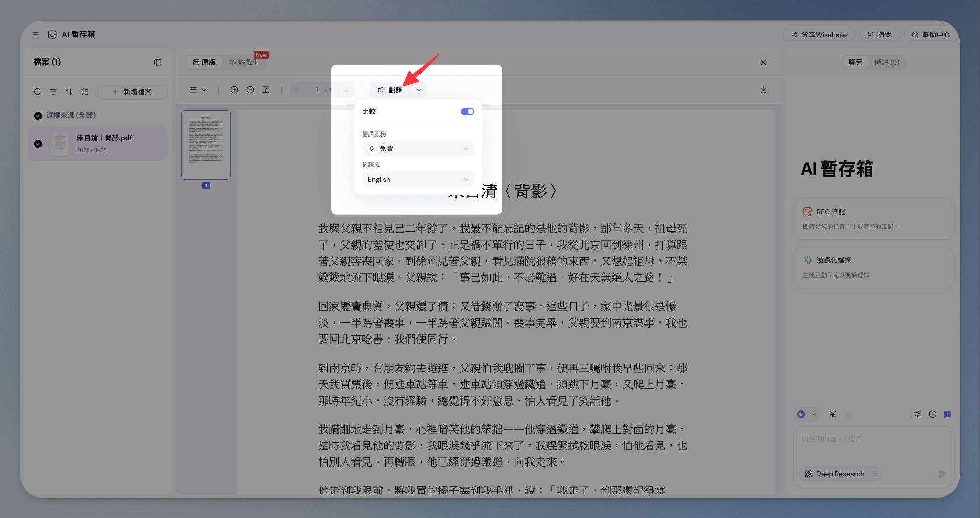Open chat history clock icon
This screenshot has width=980, height=518.
pos(933,414)
